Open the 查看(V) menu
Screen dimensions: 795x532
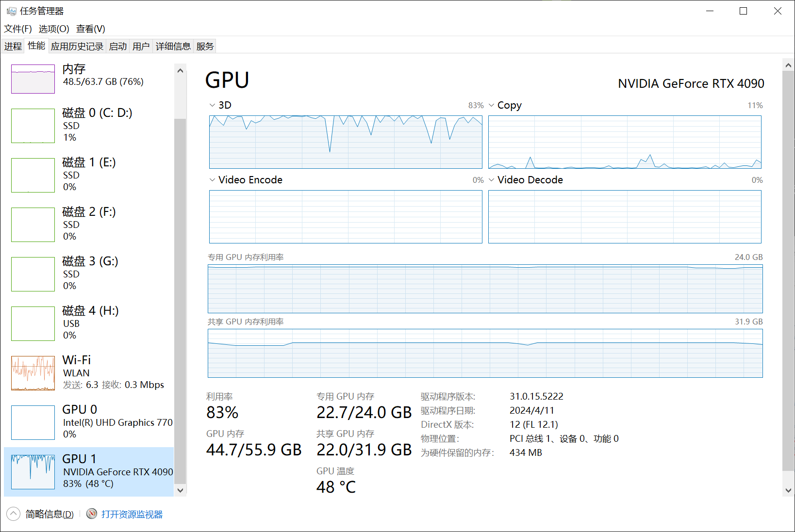point(91,29)
